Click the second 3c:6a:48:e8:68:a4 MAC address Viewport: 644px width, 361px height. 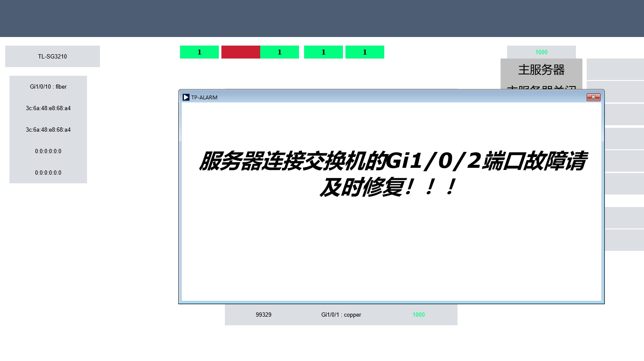(48, 130)
